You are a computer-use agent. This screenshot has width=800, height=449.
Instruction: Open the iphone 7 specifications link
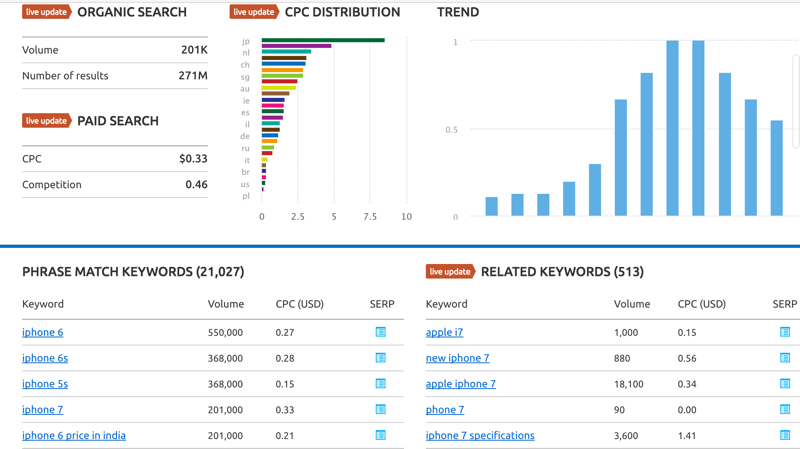click(480, 435)
